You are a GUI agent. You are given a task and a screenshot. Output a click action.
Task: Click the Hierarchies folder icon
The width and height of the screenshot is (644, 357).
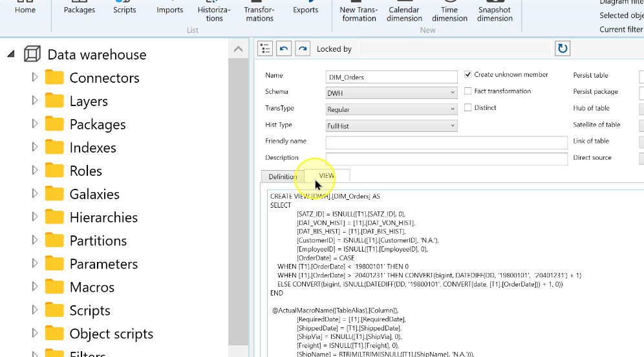(x=54, y=217)
